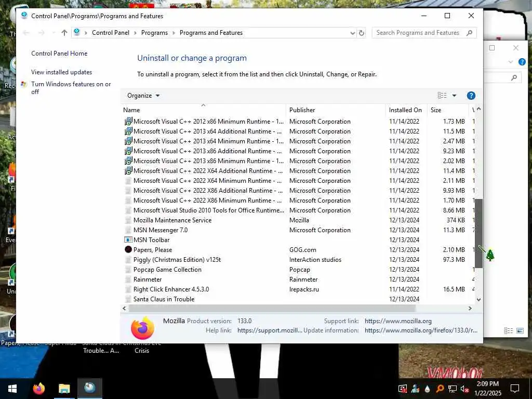Open Turn Windows features on or off

coord(71,88)
